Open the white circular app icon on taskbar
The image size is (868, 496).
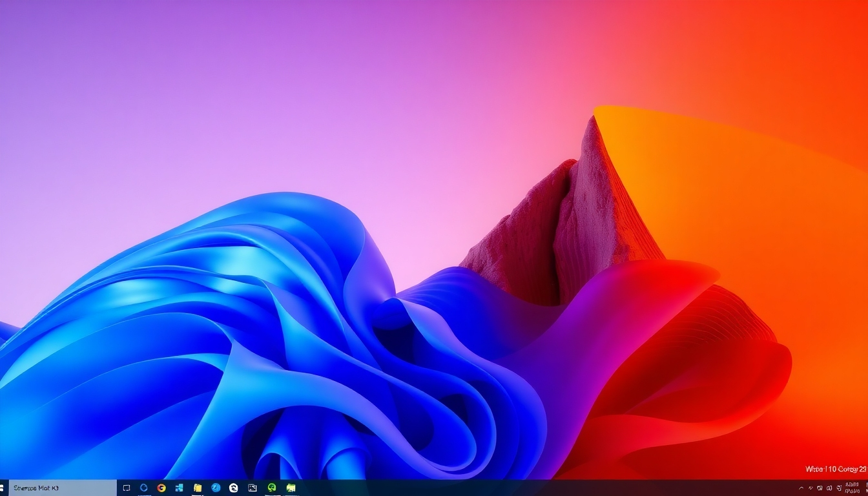coord(234,488)
